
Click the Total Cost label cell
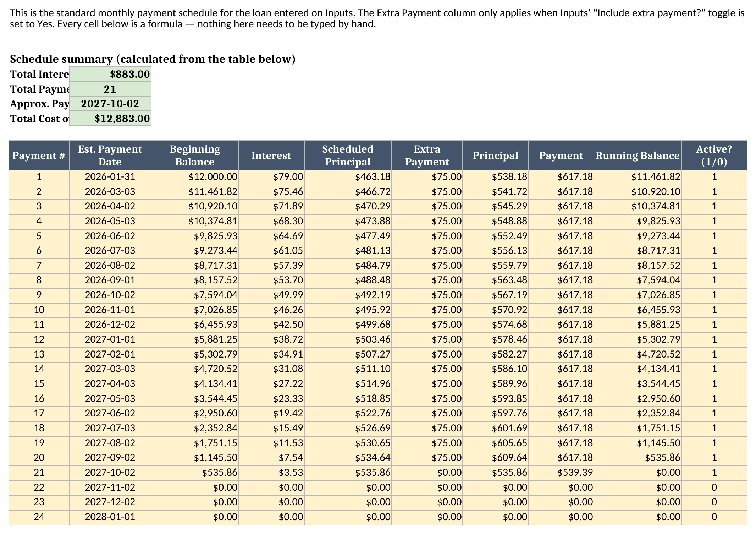(39, 119)
